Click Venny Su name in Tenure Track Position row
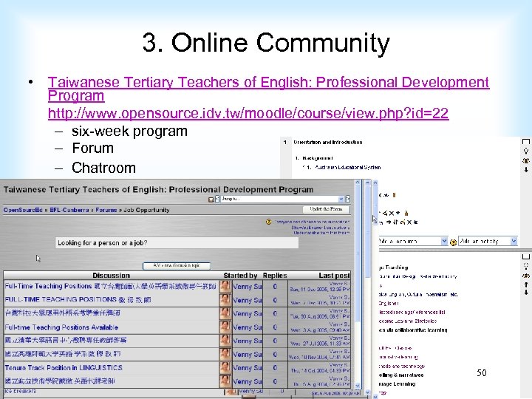Viewport: 532px width, 399px height. click(248, 368)
